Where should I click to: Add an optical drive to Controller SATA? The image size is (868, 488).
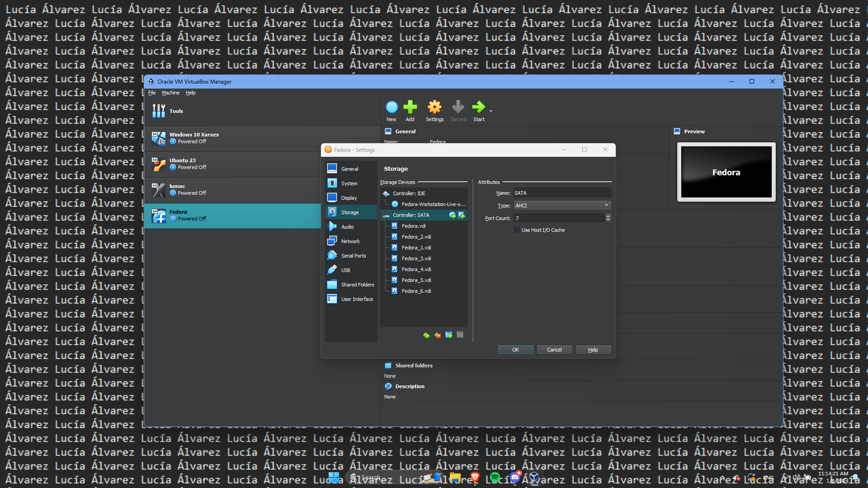[x=453, y=216]
